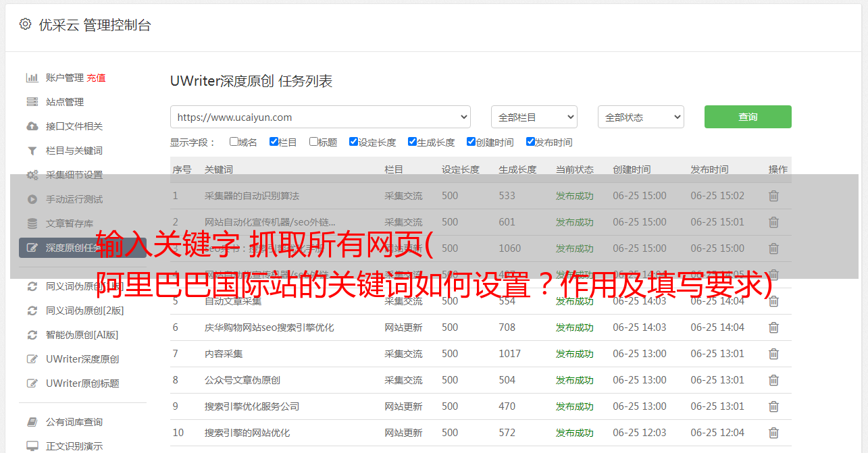Click 创建时间 column header
Image resolution: width=868 pixels, height=453 pixels.
click(x=632, y=169)
